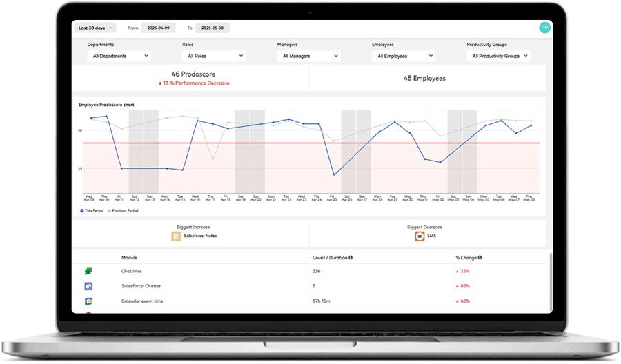Click the SMS module icon
The width and height of the screenshot is (621, 364).
tap(420, 236)
